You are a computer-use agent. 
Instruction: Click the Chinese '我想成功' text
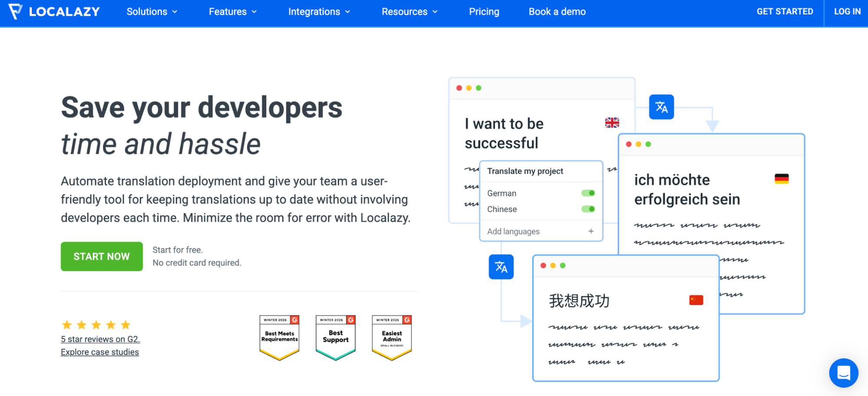pos(579,301)
